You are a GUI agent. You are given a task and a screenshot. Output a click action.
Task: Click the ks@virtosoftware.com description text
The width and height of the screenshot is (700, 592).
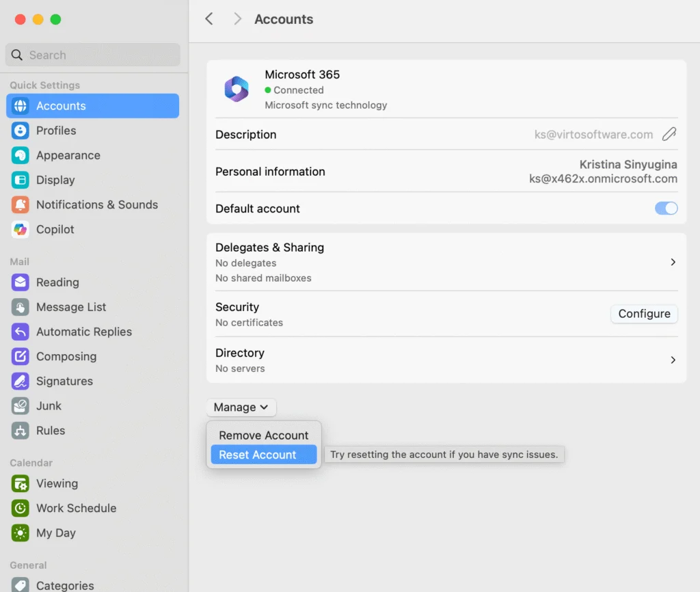tap(594, 135)
